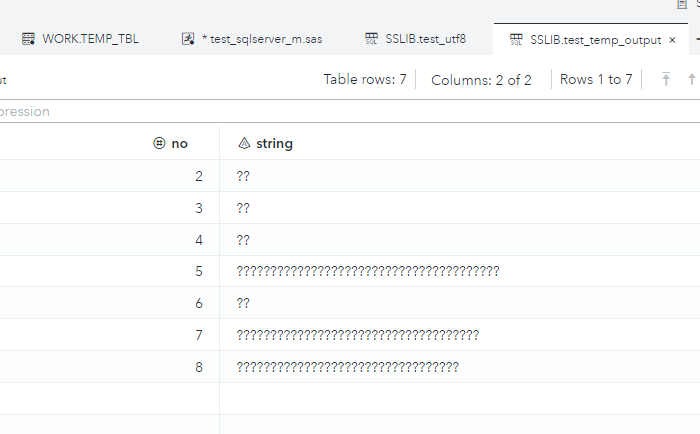Click the Table rows: 7 label

coord(364,80)
